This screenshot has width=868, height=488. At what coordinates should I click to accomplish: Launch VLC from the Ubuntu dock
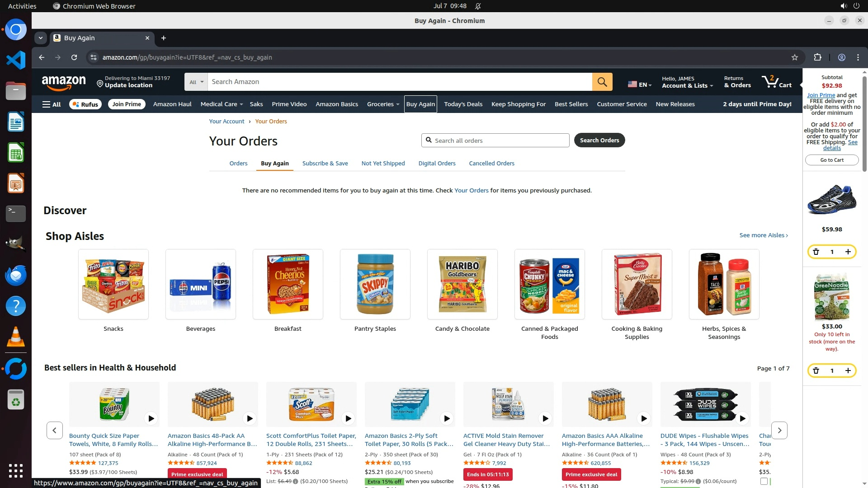[16, 337]
